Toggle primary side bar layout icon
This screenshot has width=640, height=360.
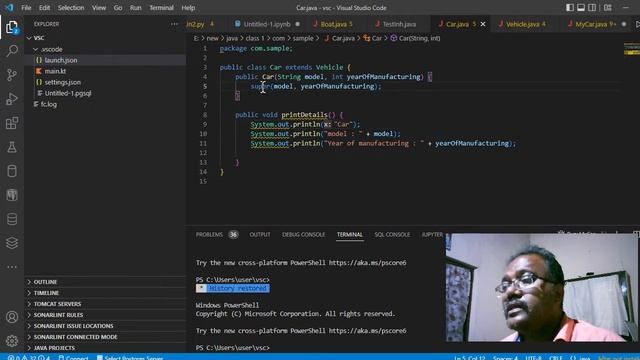click(x=570, y=8)
